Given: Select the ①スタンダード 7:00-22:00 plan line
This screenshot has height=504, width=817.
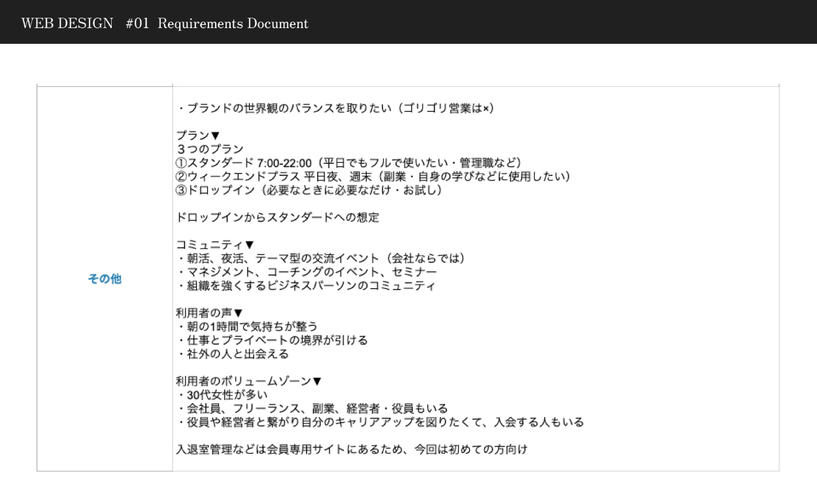Looking at the screenshot, I should (x=349, y=163).
